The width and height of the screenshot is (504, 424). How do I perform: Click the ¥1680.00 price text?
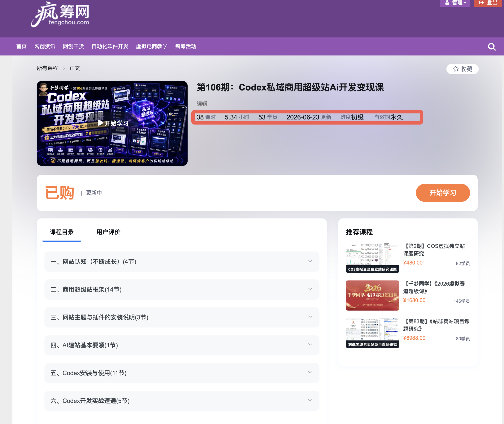[414, 300]
